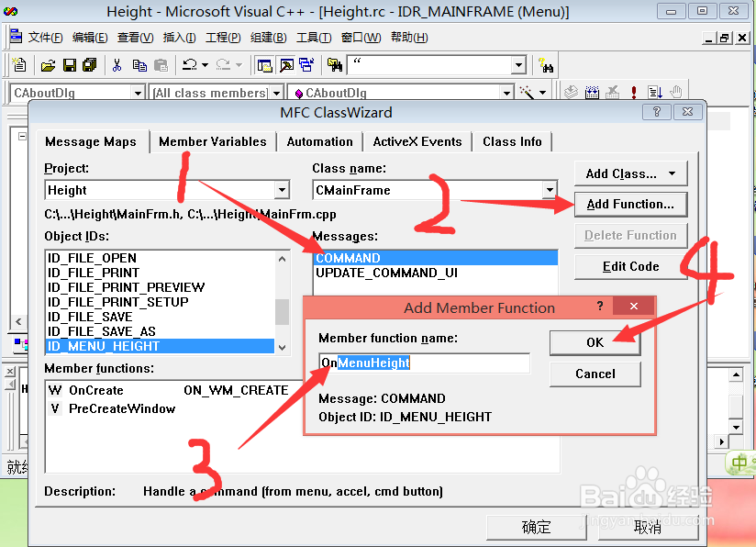This screenshot has height=547, width=756.
Task: Open the 插入(I) menu
Action: pos(179,37)
